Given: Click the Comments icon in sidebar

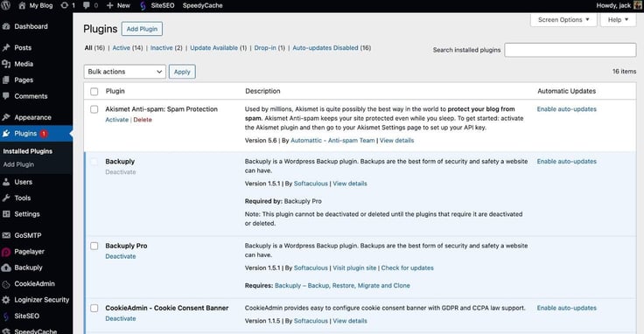Looking at the screenshot, I should click(x=6, y=96).
